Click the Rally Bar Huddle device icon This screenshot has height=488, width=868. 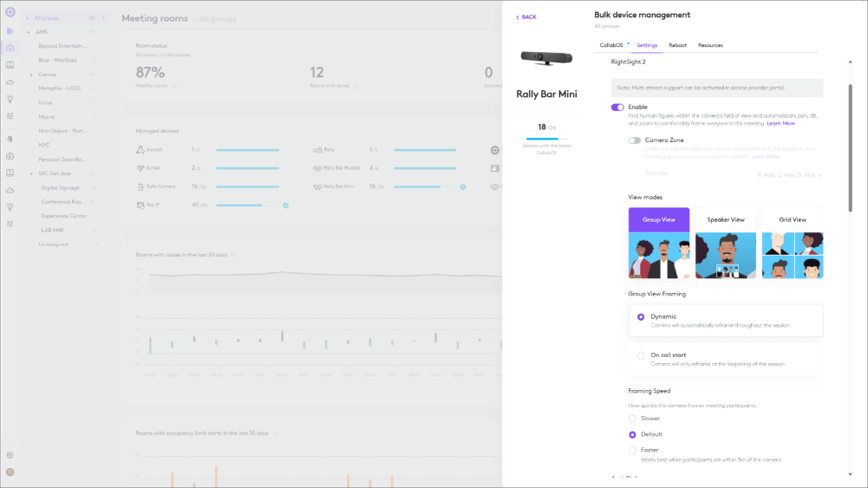(x=317, y=168)
